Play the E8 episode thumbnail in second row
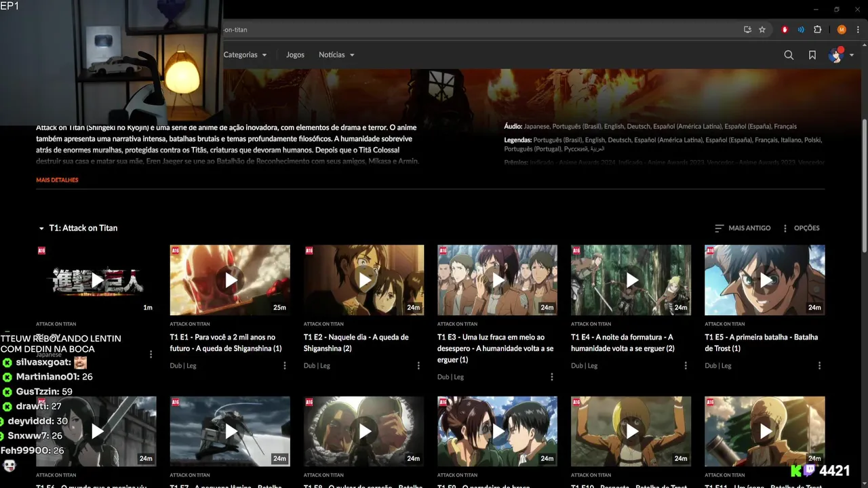This screenshot has width=868, height=488. pos(363,431)
